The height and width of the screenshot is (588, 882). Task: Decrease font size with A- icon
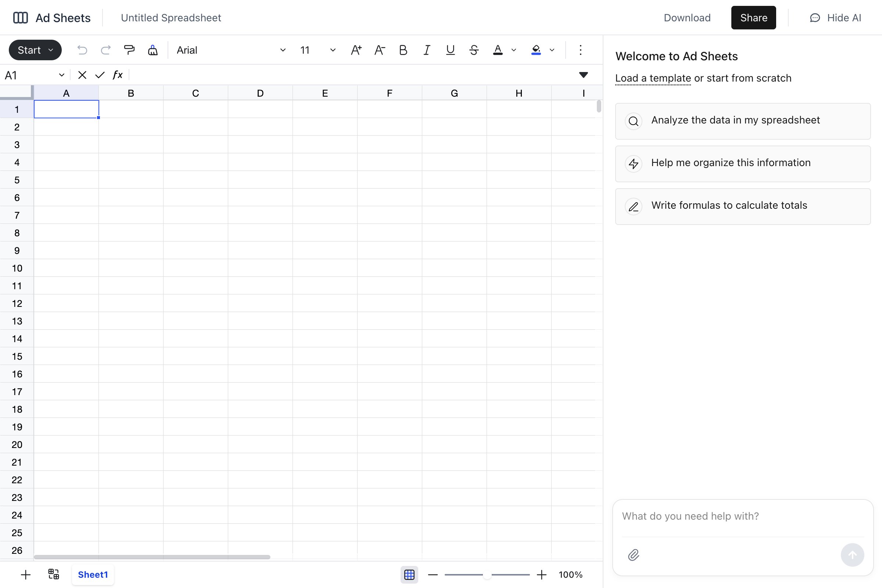coord(380,50)
